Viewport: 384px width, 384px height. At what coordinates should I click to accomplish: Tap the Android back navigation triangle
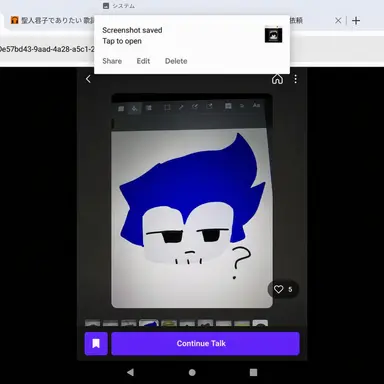[x=130, y=372]
